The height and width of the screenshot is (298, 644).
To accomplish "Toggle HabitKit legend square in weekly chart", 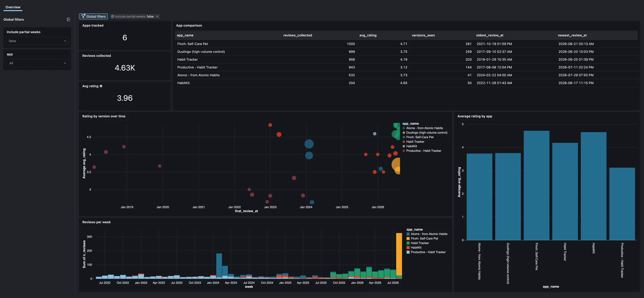I will (408, 248).
